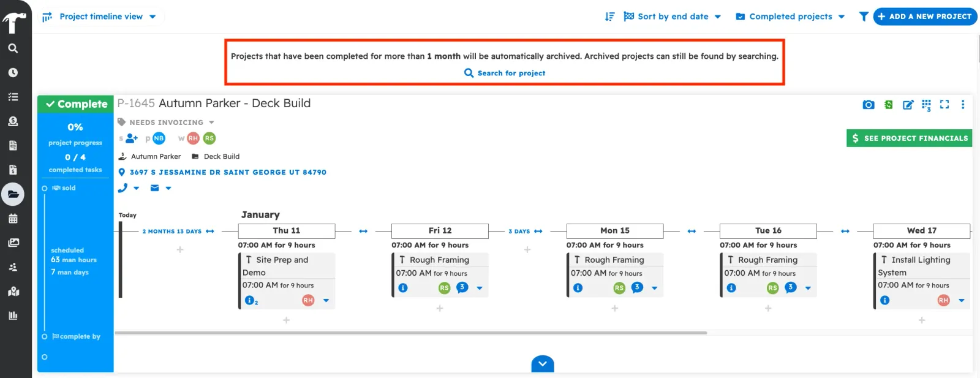980x378 pixels.
Task: Expand the Needs Invoicing tag dropdown
Action: 211,123
